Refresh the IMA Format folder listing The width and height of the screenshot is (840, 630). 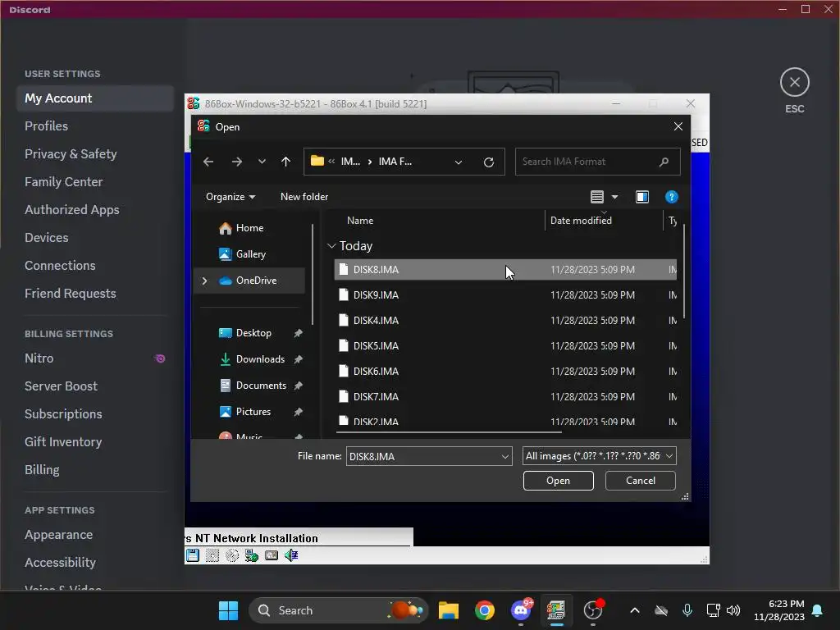pyautogui.click(x=489, y=162)
